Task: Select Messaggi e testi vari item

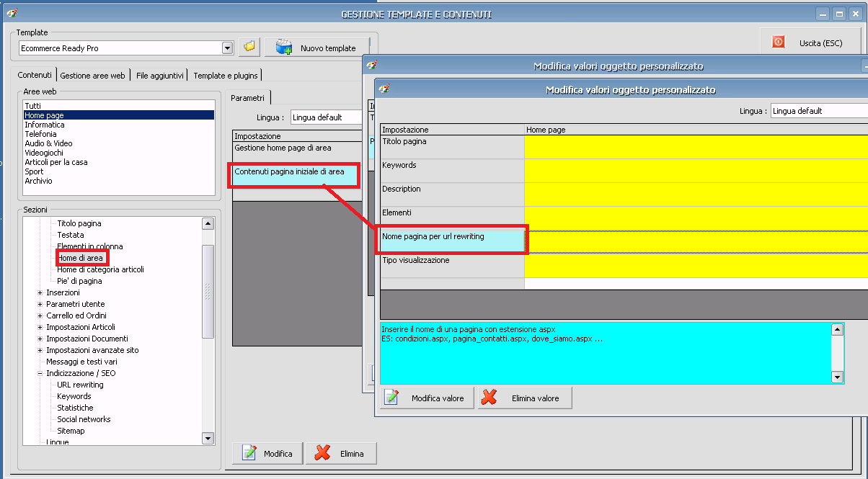Action: coord(81,362)
